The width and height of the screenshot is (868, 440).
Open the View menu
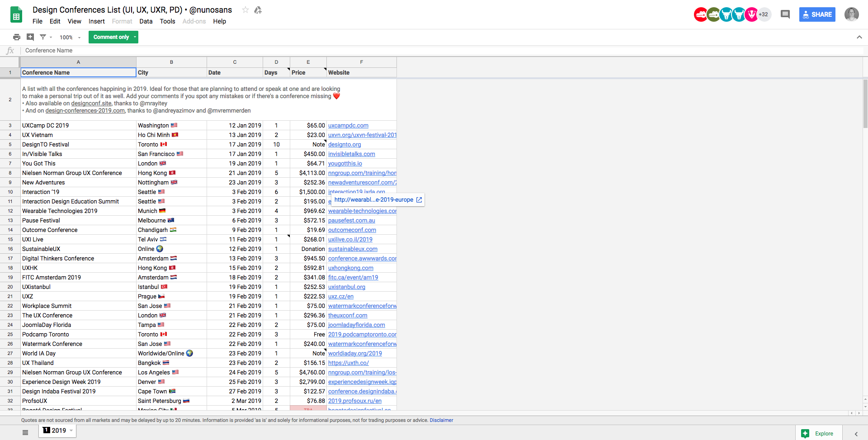75,21
